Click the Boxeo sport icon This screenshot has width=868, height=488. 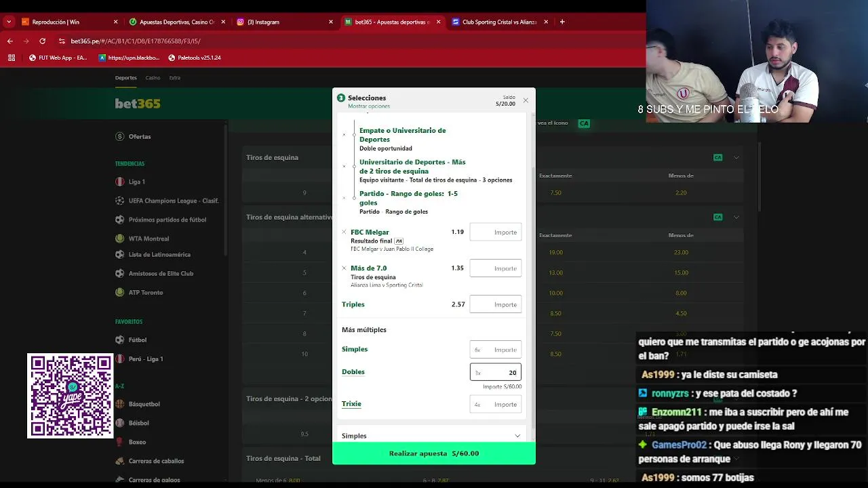120,442
